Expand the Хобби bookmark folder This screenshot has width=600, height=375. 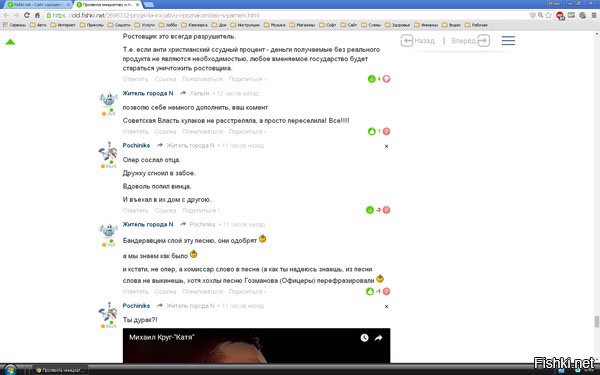click(x=168, y=25)
